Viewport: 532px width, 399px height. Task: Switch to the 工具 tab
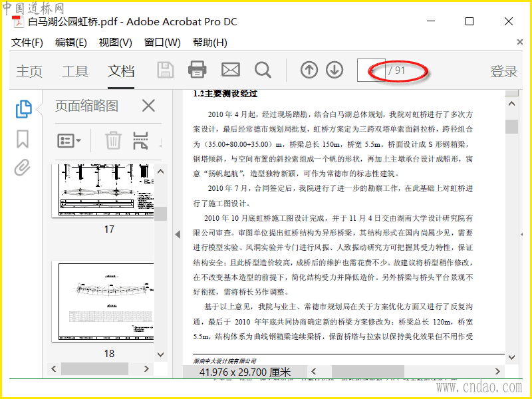[75, 71]
